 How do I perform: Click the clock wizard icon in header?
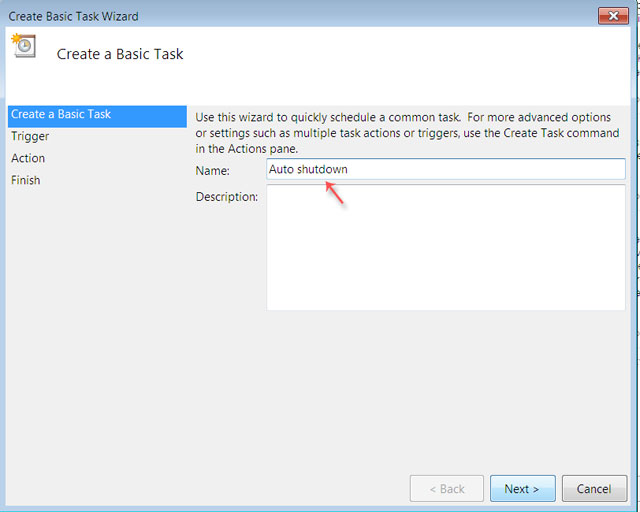(22, 45)
